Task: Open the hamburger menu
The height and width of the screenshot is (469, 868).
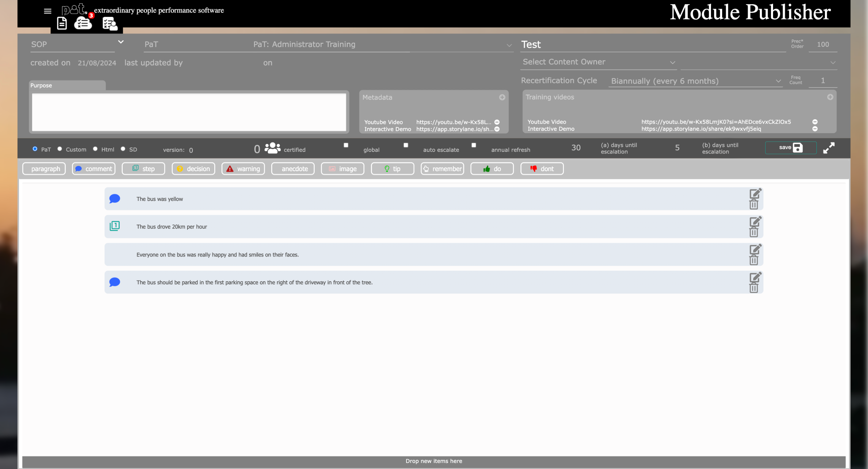Action: (47, 11)
